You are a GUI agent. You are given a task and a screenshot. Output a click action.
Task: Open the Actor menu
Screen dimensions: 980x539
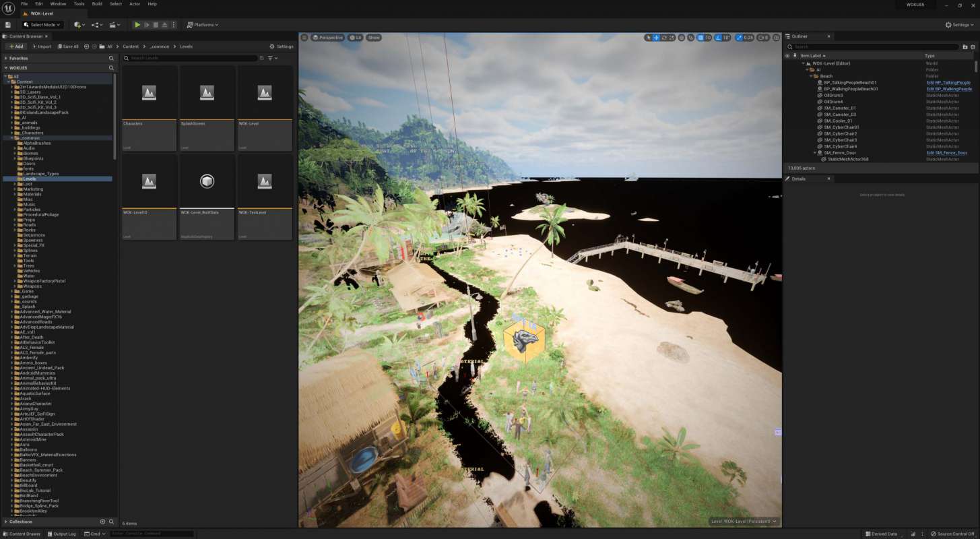[133, 4]
